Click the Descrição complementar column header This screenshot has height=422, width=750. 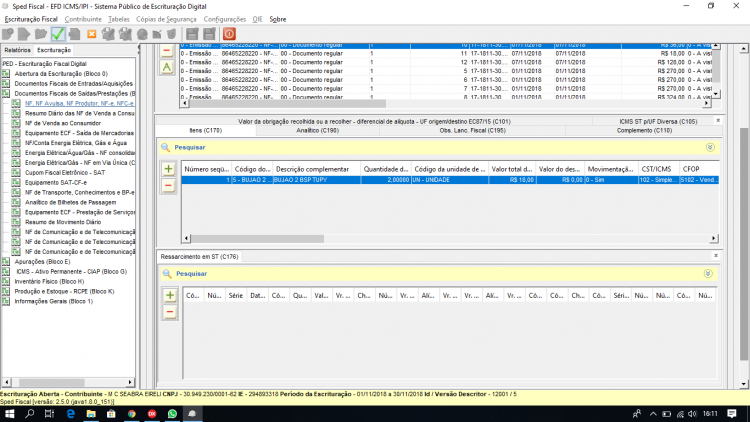pyautogui.click(x=317, y=169)
